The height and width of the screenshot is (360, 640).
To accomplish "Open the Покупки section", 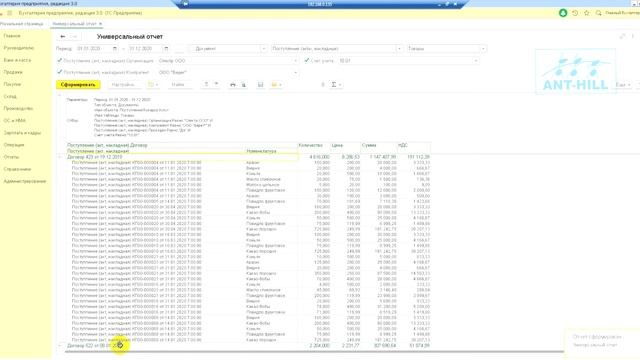I will click(x=12, y=84).
